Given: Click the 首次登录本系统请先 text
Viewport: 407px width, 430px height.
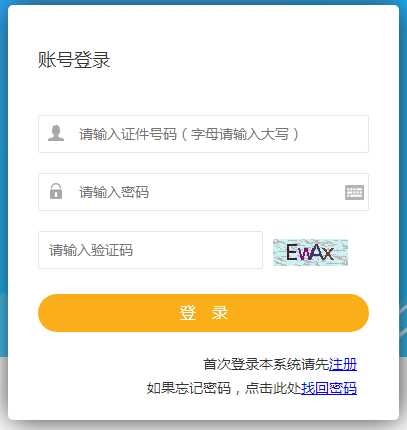Looking at the screenshot, I should click(266, 364).
